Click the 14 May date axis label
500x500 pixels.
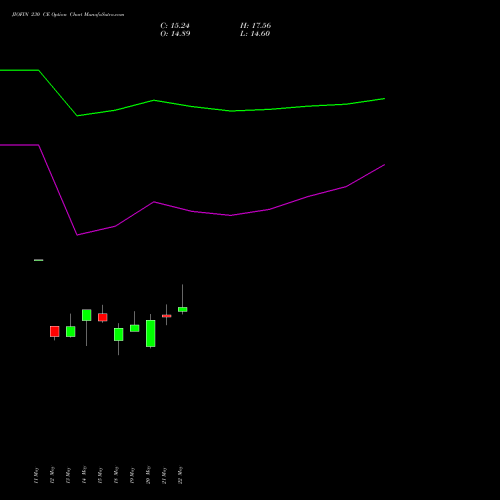click(x=84, y=475)
